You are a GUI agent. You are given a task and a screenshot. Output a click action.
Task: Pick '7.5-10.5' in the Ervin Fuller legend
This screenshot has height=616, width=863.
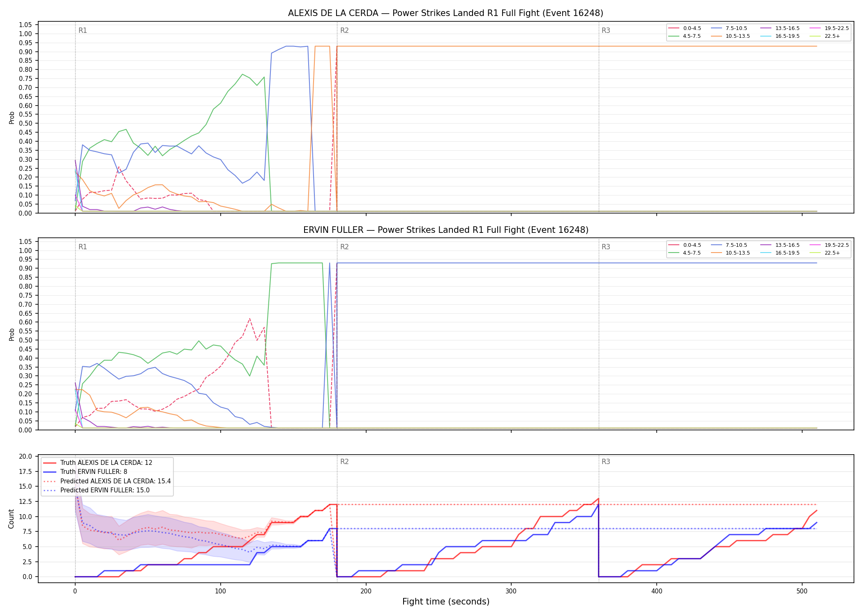pyautogui.click(x=729, y=245)
